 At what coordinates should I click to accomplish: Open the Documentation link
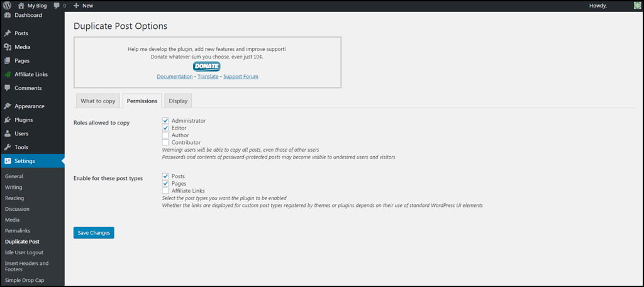coord(175,77)
